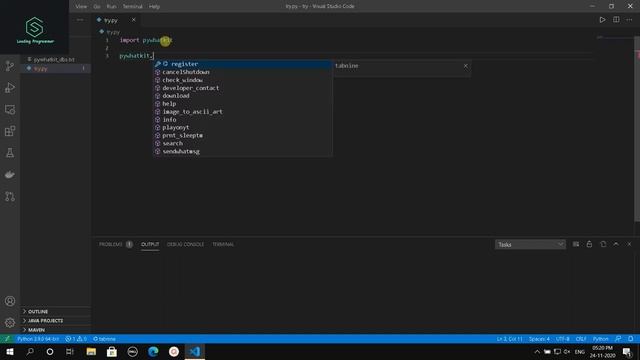This screenshot has width=640, height=360.
Task: Maximize the panel with the chevron up
Action: [x=616, y=244]
